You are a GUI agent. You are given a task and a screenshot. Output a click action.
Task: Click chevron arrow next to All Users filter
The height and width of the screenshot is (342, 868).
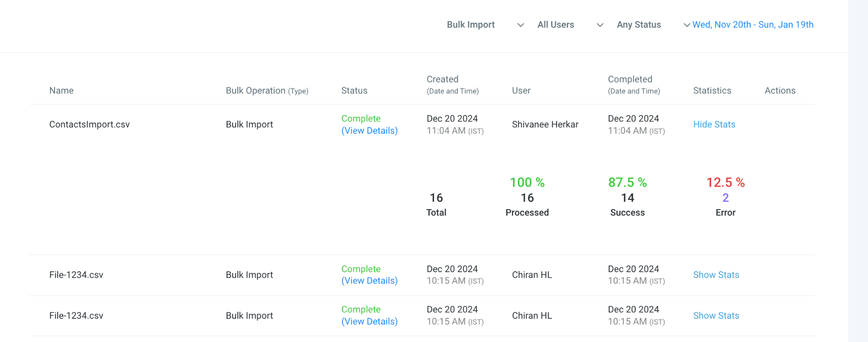point(600,25)
